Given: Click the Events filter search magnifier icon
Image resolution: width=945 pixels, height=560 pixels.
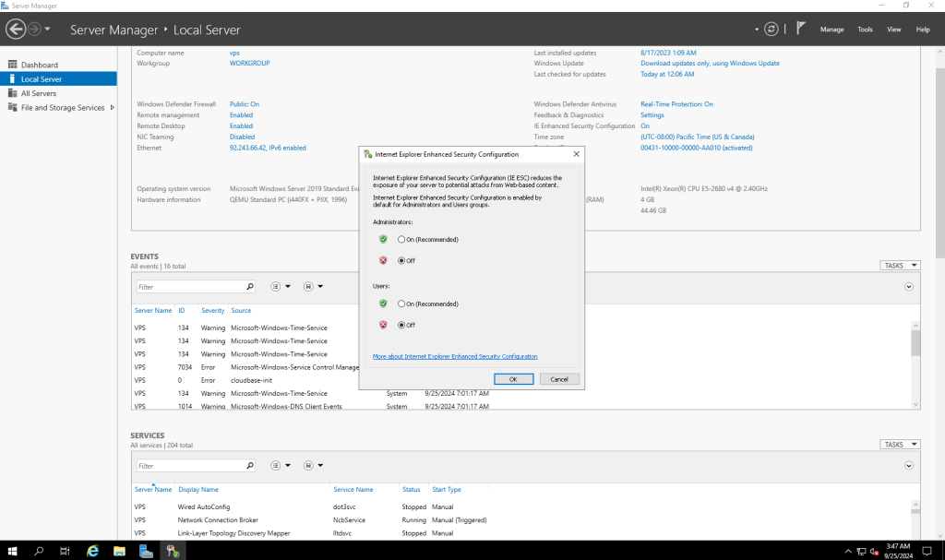Looking at the screenshot, I should 249,287.
